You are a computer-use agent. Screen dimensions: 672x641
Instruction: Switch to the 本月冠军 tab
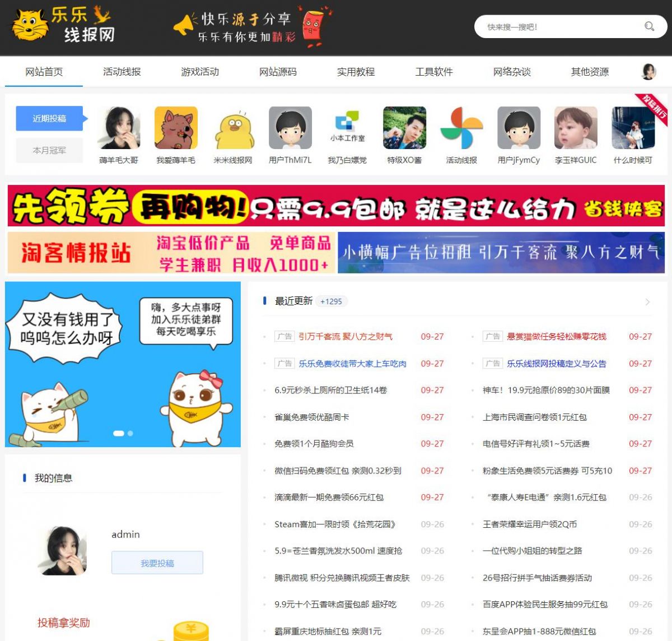click(49, 150)
